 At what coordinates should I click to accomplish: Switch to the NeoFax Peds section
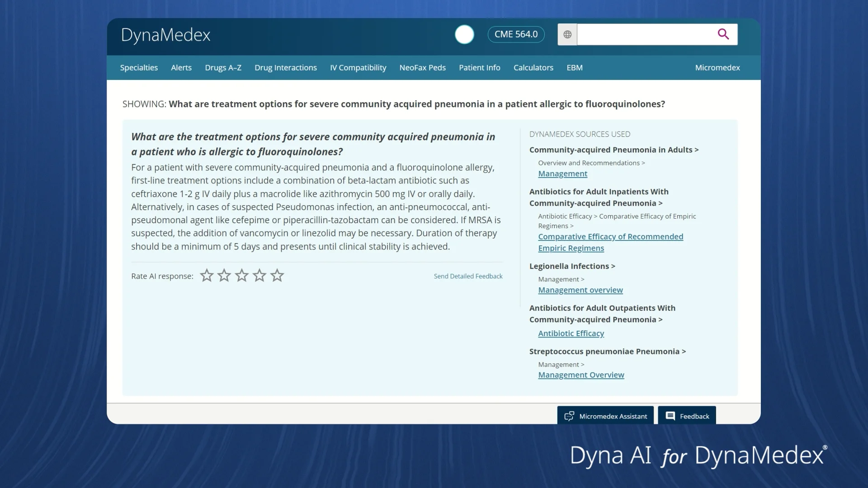pos(422,67)
